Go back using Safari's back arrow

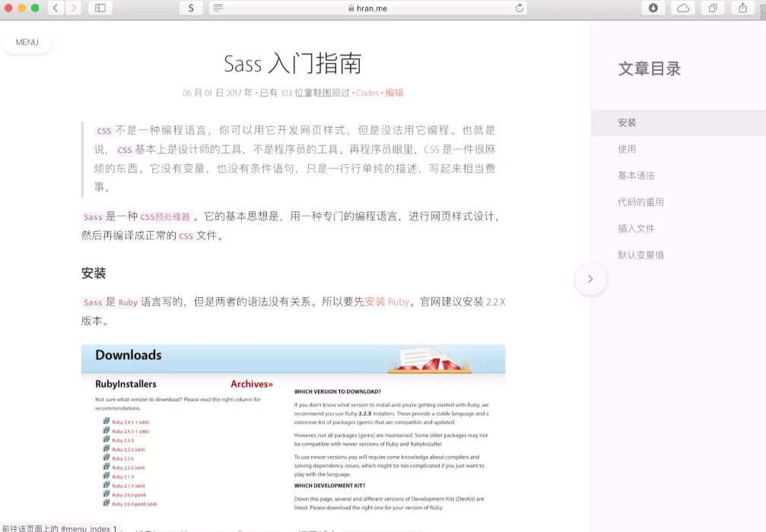click(56, 8)
